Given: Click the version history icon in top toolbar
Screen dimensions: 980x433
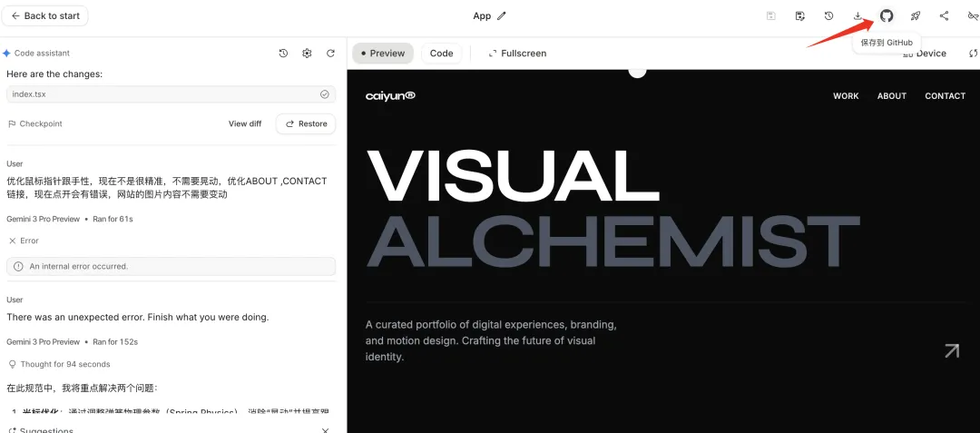Looking at the screenshot, I should pos(828,15).
